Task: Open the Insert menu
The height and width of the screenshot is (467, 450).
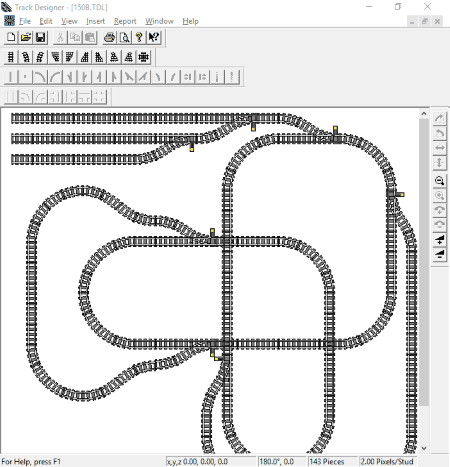Action: pyautogui.click(x=95, y=21)
